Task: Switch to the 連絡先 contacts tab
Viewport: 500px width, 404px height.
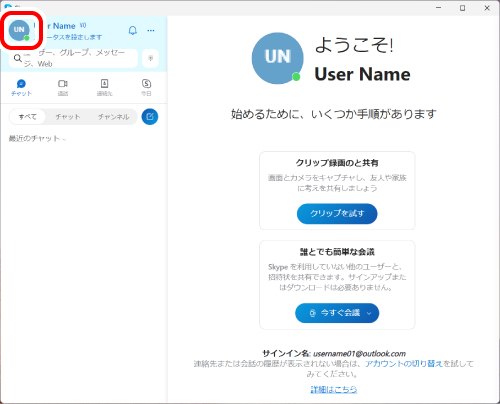Action: coord(105,88)
